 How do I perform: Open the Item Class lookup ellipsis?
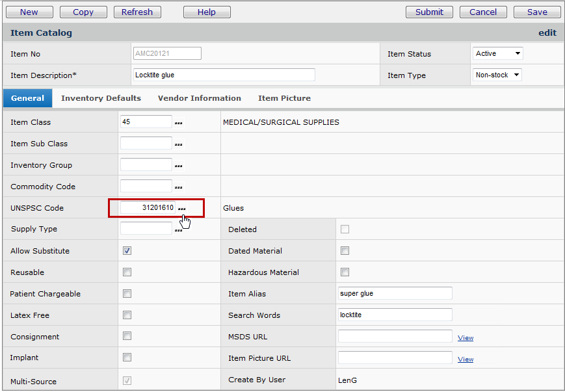[x=179, y=123]
